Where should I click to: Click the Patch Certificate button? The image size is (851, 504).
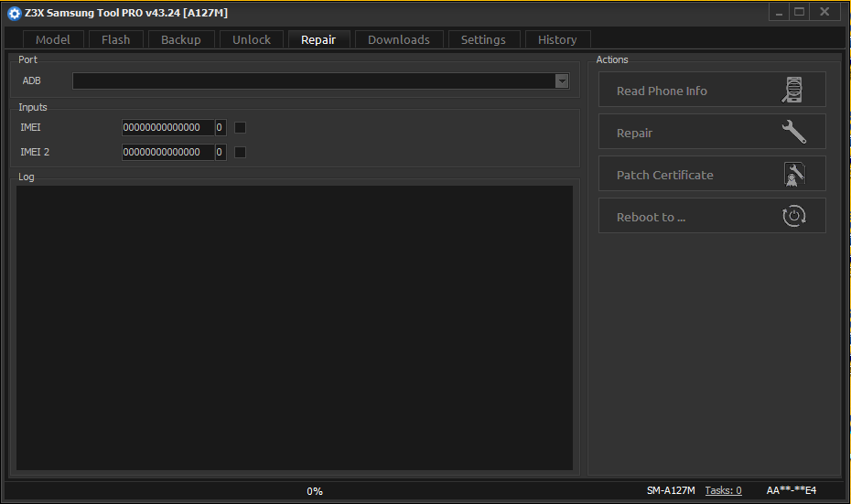point(712,174)
